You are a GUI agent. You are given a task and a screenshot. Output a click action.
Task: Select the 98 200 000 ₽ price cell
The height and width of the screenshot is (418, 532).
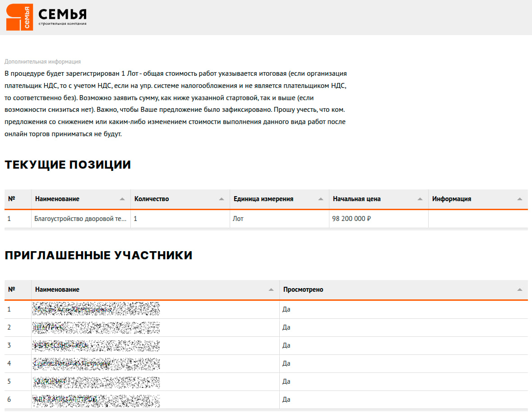coord(379,219)
